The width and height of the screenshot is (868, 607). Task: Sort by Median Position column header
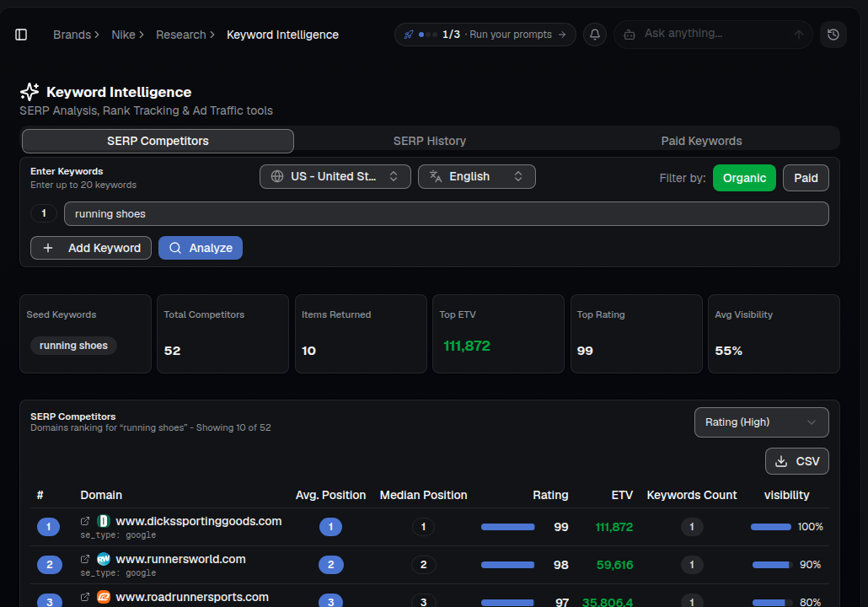pyautogui.click(x=424, y=495)
